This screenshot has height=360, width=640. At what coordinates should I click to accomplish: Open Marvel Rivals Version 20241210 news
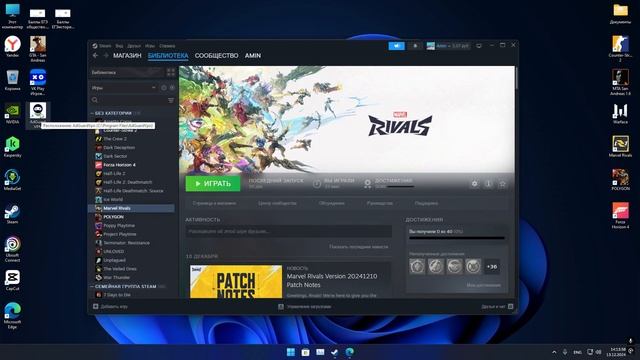click(x=332, y=280)
